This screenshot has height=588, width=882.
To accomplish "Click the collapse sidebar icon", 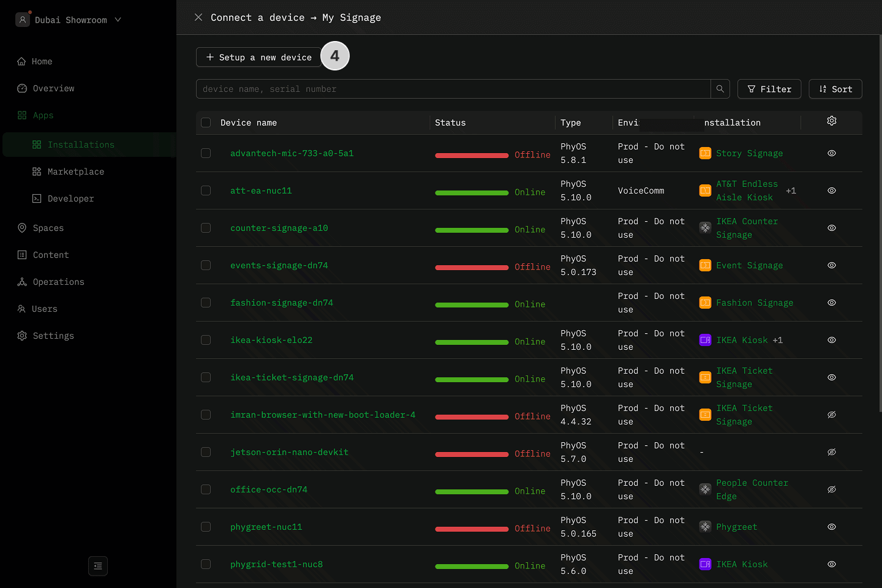I will pyautogui.click(x=98, y=566).
